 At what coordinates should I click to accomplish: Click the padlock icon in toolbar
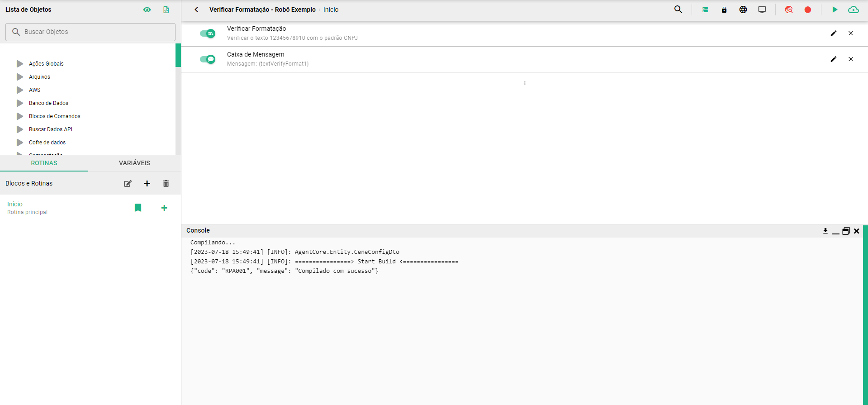click(724, 10)
